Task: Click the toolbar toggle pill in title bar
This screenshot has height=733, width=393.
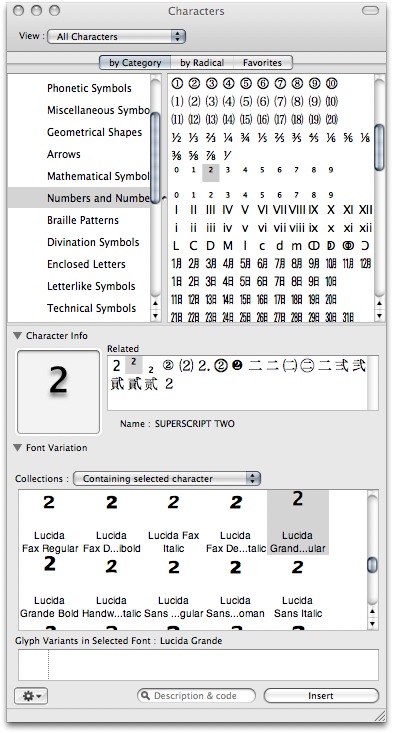Action: click(x=371, y=10)
